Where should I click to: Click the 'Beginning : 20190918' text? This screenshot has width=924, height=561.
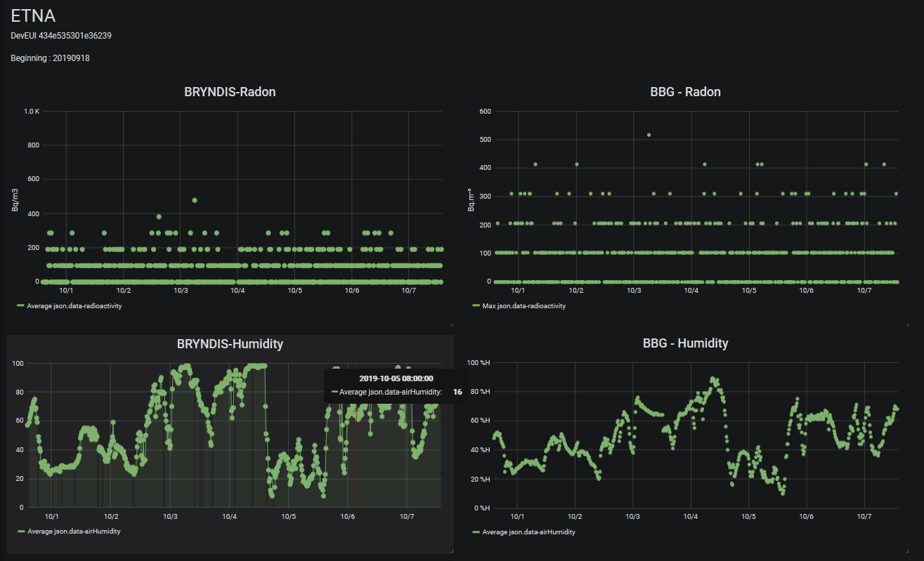50,58
